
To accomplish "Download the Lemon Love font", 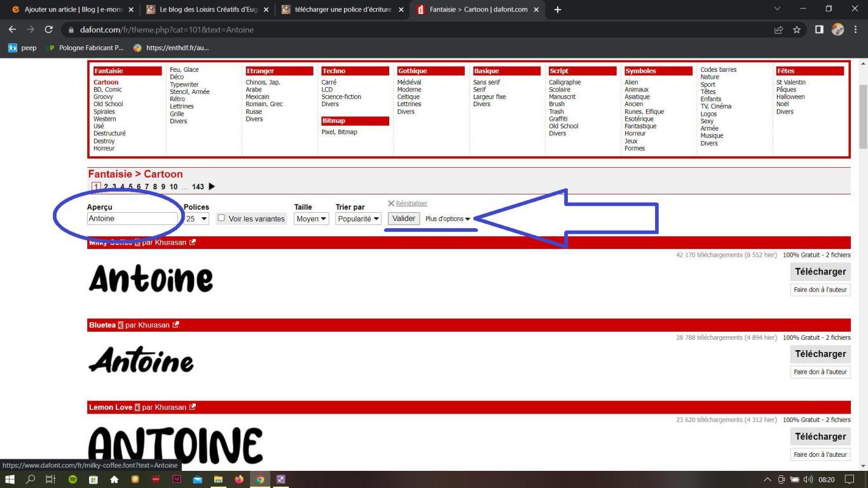I will pyautogui.click(x=820, y=437).
